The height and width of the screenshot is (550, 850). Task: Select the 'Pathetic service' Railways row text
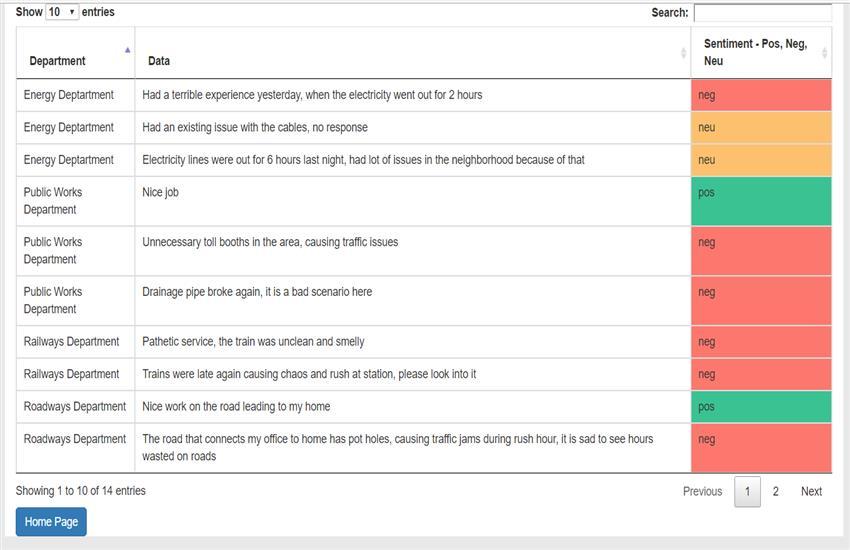253,342
